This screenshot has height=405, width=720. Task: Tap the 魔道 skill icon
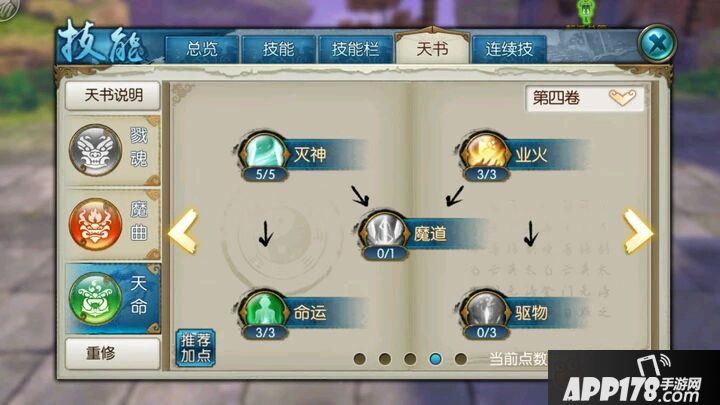tap(384, 230)
